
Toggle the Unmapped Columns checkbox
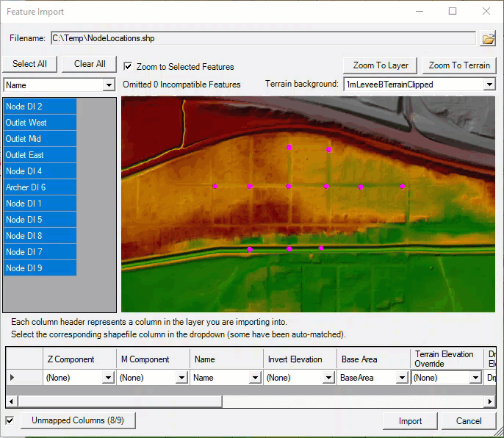tap(10, 420)
